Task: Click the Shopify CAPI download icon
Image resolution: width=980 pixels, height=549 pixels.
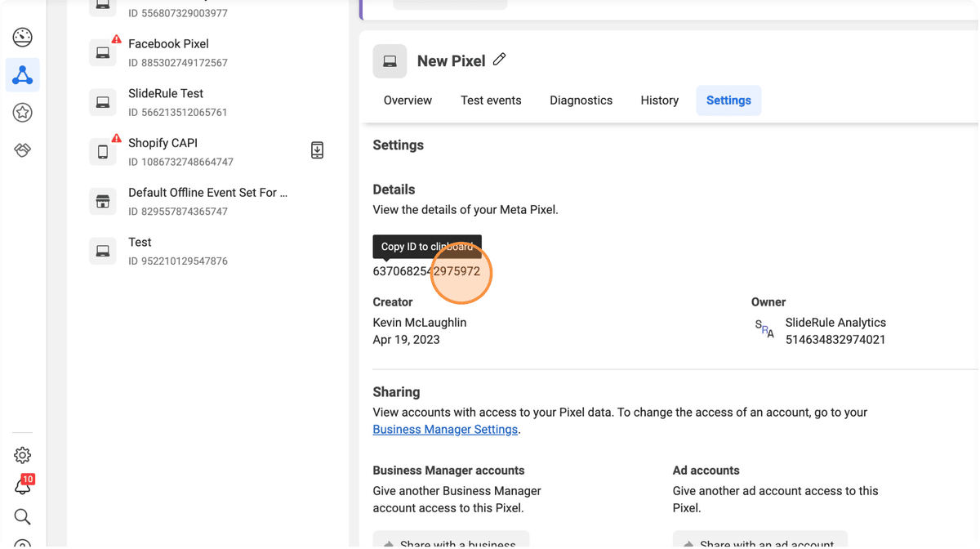Action: pyautogui.click(x=318, y=150)
